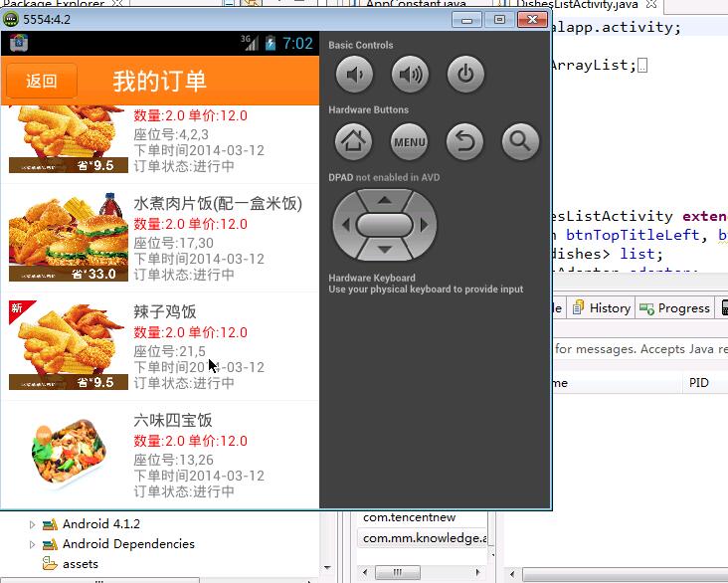Maximize the 5554:4.2 emulator window
Screen dimensions: 728x583
(499, 20)
